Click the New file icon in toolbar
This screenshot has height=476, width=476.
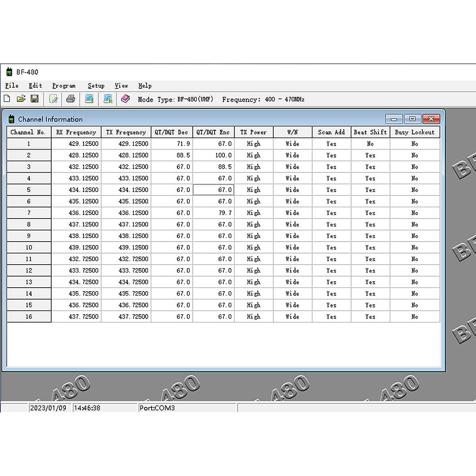(x=7, y=99)
